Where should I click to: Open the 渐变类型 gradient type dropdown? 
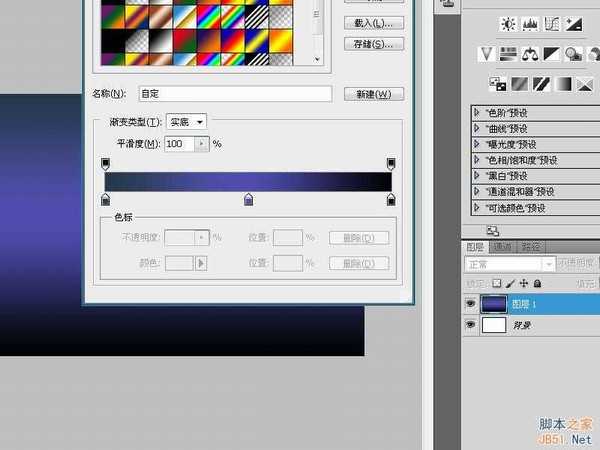186,121
